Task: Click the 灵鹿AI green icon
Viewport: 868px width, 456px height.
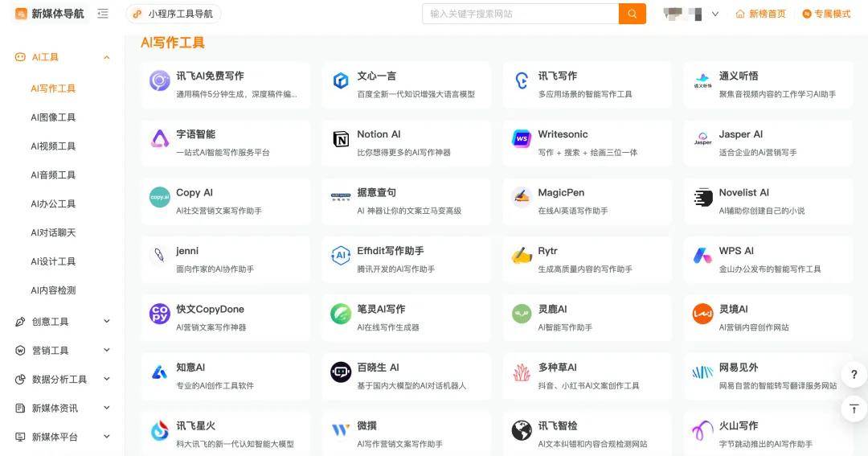Action: [x=522, y=314]
